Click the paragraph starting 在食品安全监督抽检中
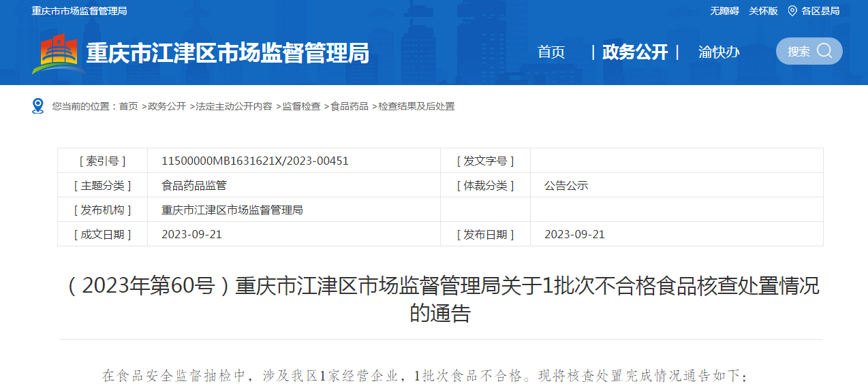This screenshot has width=868, height=390. click(424, 376)
